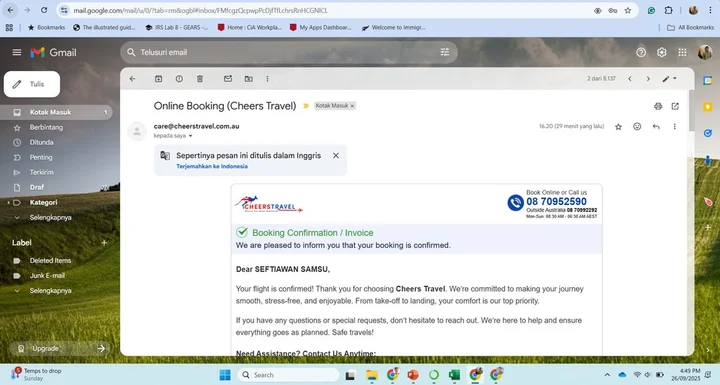Reply using the arrow icon

tap(656, 126)
